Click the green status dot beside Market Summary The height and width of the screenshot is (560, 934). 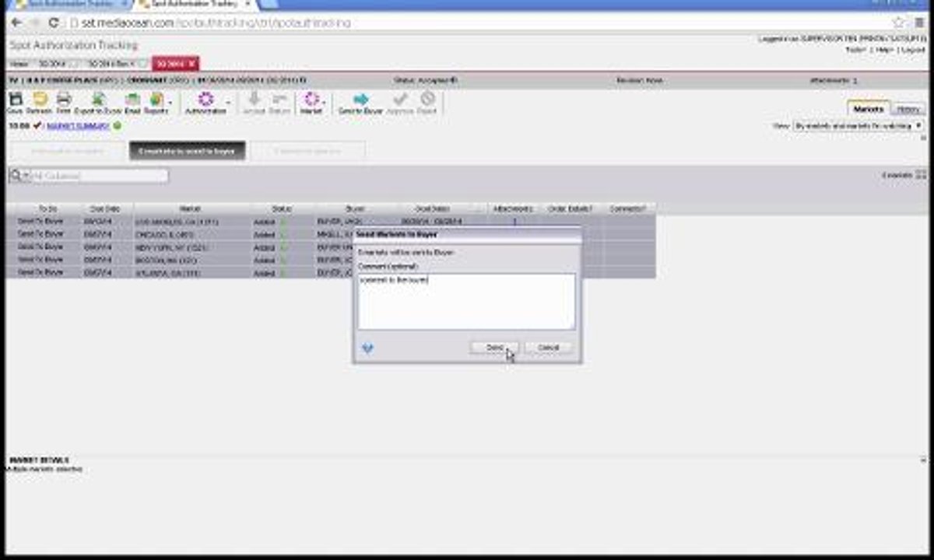pyautogui.click(x=117, y=125)
